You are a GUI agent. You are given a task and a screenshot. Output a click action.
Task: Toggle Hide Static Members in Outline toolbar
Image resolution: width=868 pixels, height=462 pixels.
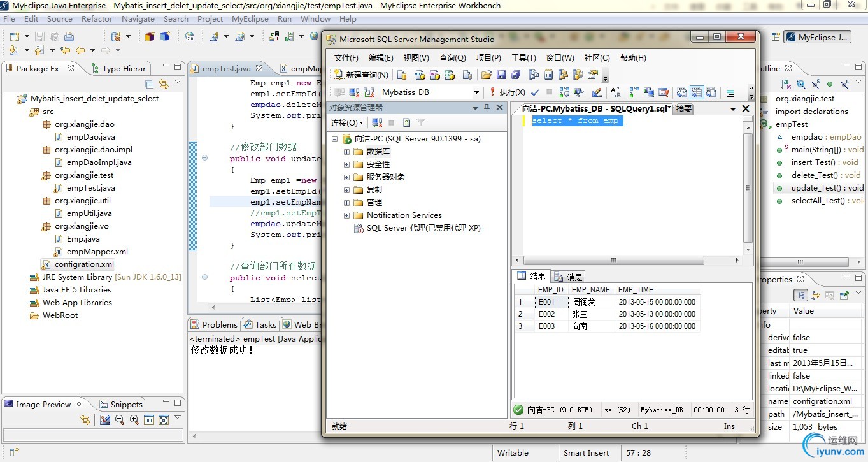coord(815,84)
